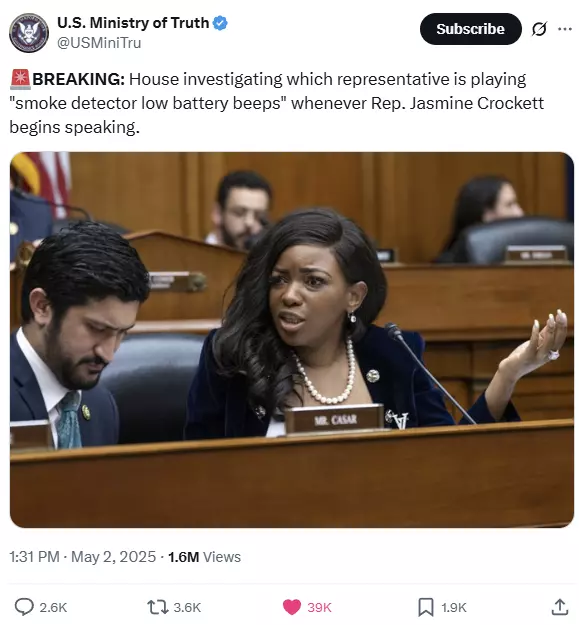Click the red siren emoji before BREAKING
Viewport: 579px width, 625px height.
20,79
